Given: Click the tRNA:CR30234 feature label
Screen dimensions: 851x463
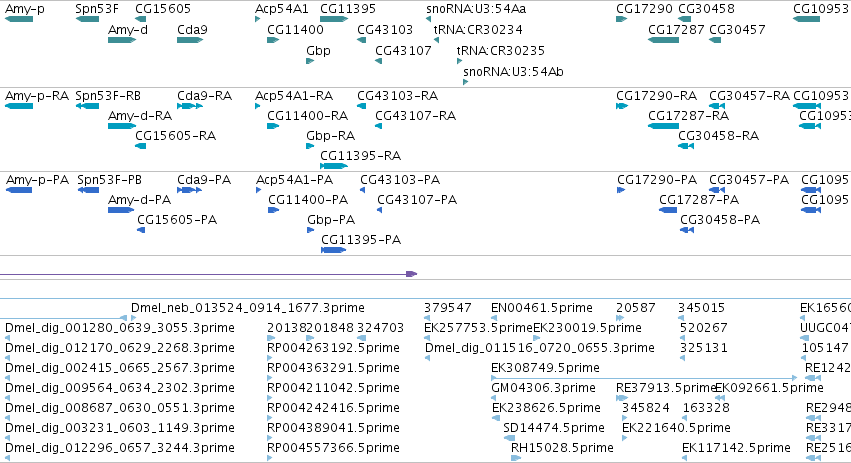Looking at the screenshot, I should 478,29.
